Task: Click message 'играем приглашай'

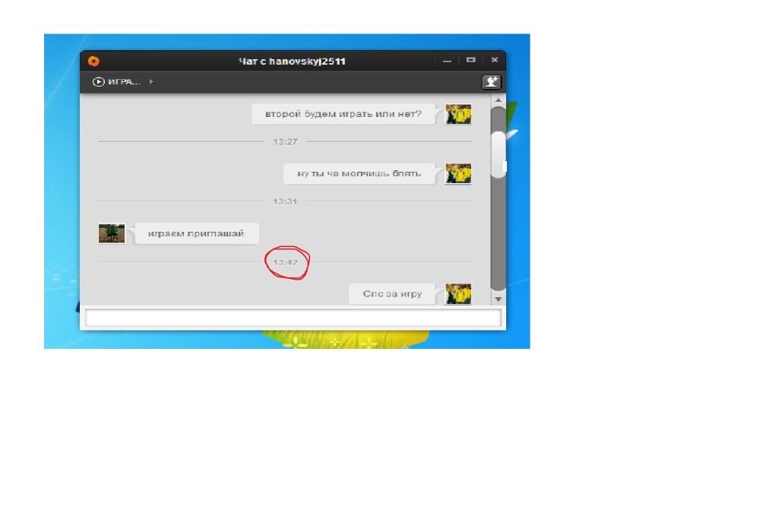Action: [196, 233]
